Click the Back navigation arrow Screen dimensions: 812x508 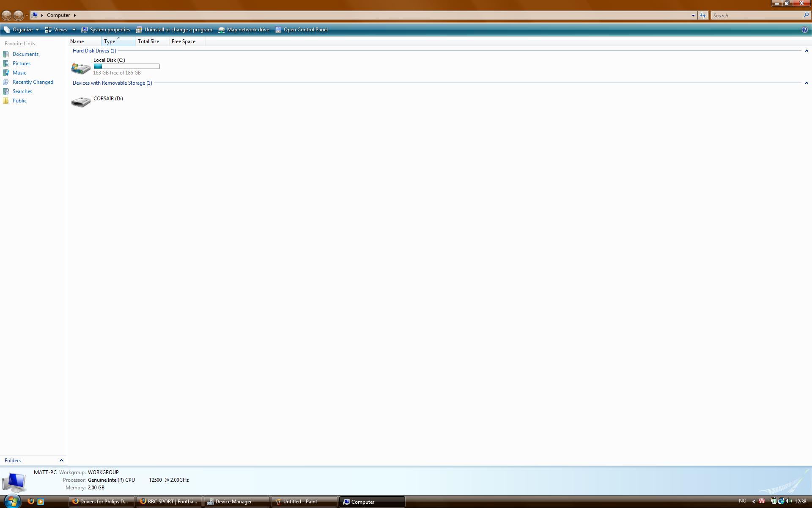point(7,15)
